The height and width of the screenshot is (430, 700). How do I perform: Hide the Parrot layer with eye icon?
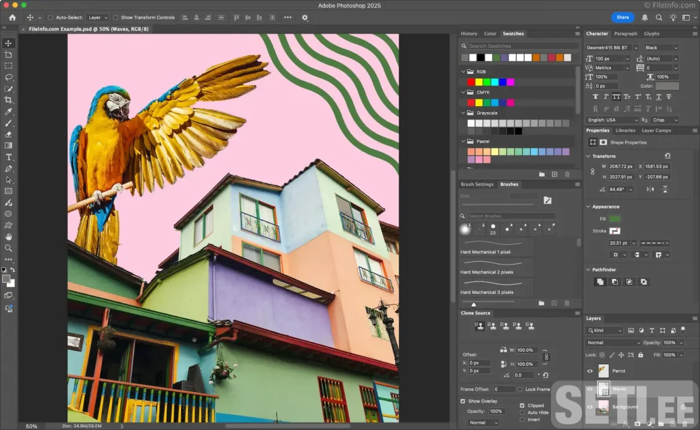[x=590, y=370]
